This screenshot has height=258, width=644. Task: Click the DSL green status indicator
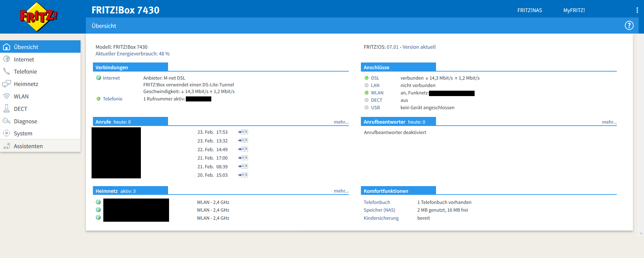[367, 78]
